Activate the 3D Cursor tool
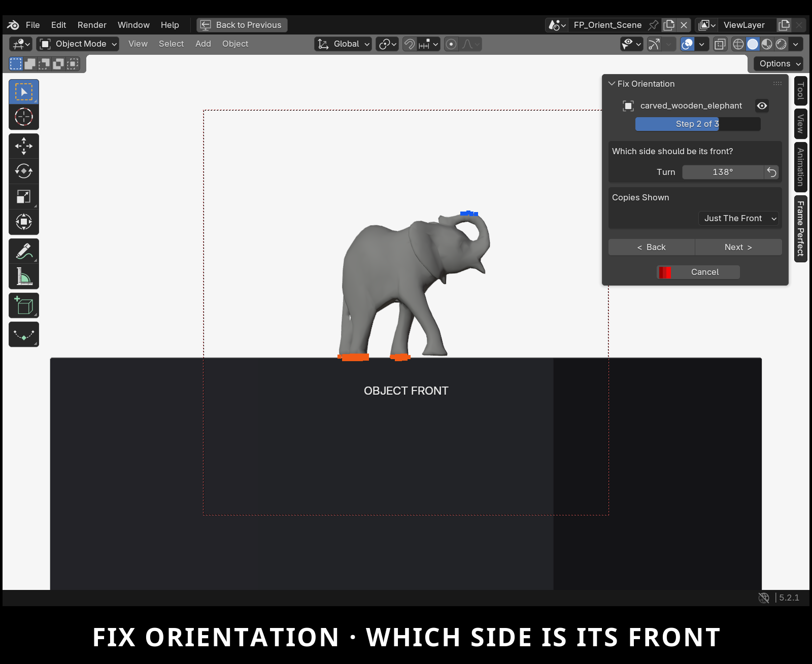 pyautogui.click(x=24, y=117)
